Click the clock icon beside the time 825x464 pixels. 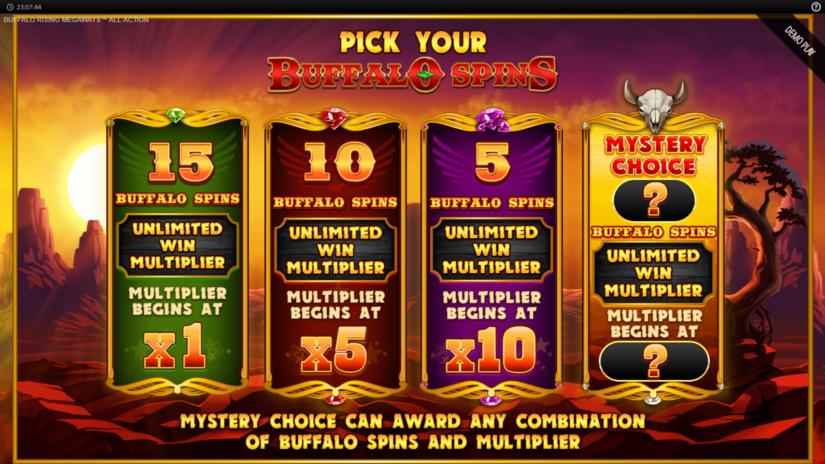pos(9,7)
